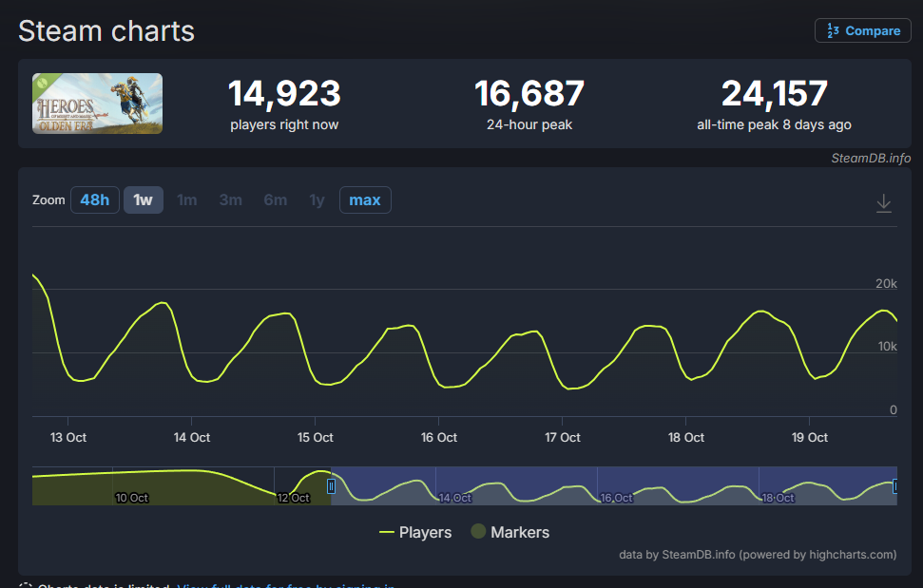Click the 17 Oct axis label
923x588 pixels.
click(x=562, y=438)
